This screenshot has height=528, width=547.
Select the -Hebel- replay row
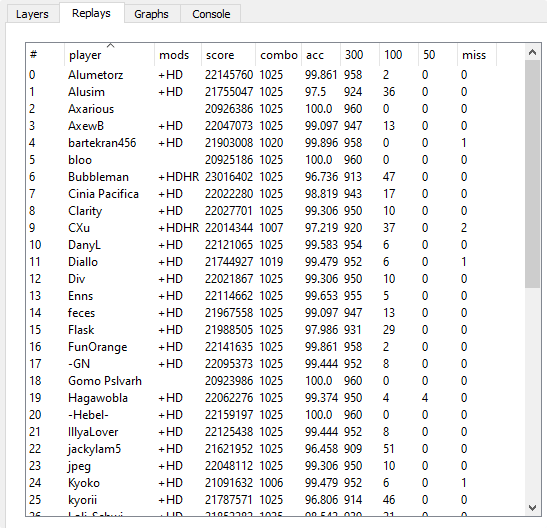[x=275, y=415]
